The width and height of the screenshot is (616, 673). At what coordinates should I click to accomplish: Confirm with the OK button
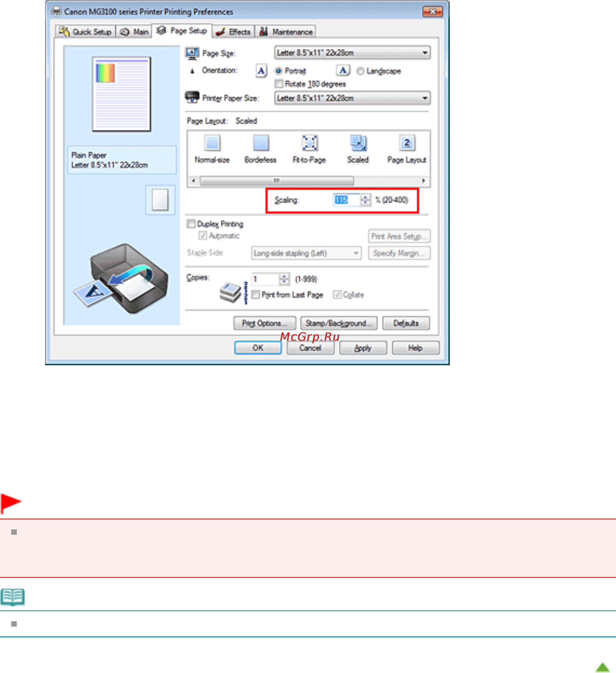coord(258,348)
